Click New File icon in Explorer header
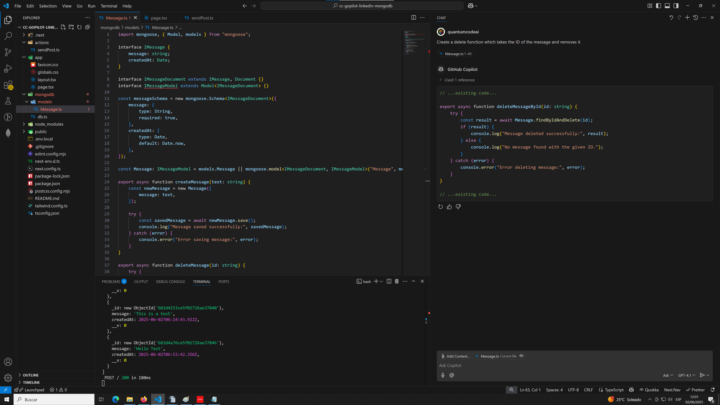The image size is (720, 405). [63, 27]
